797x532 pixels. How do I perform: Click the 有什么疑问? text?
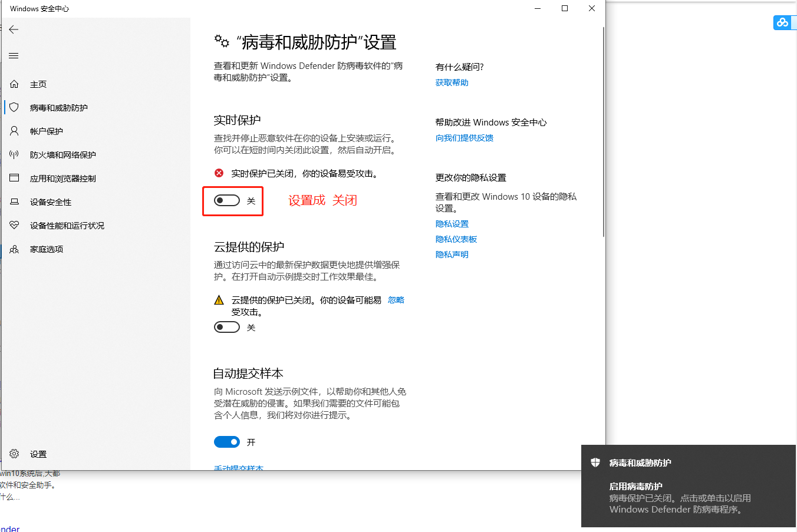[x=460, y=67]
